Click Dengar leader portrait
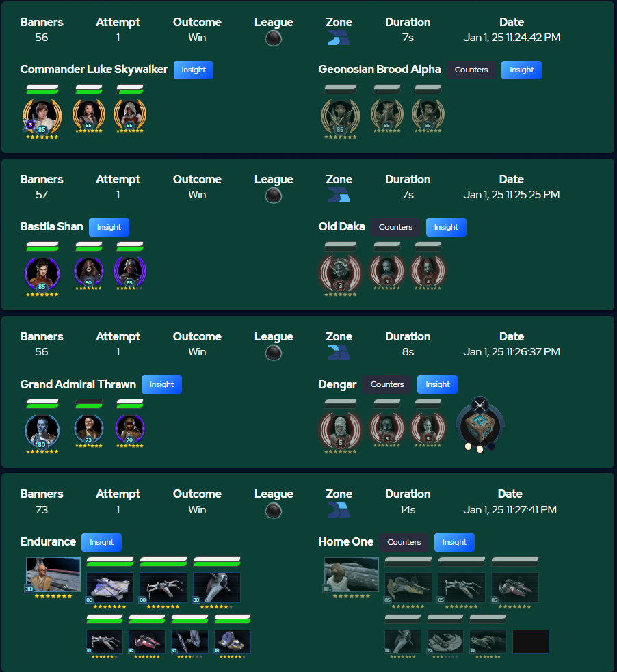 pyautogui.click(x=341, y=430)
